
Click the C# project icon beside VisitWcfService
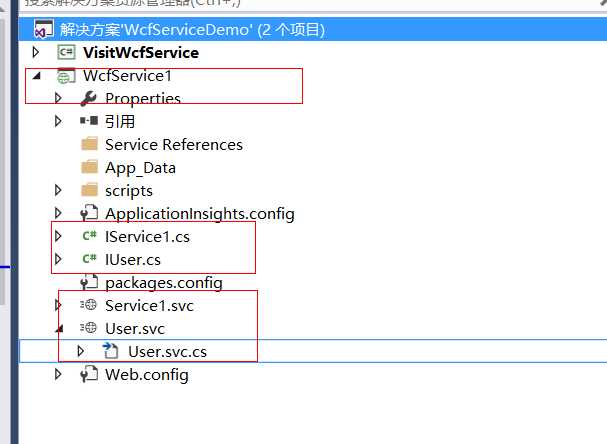tap(66, 52)
